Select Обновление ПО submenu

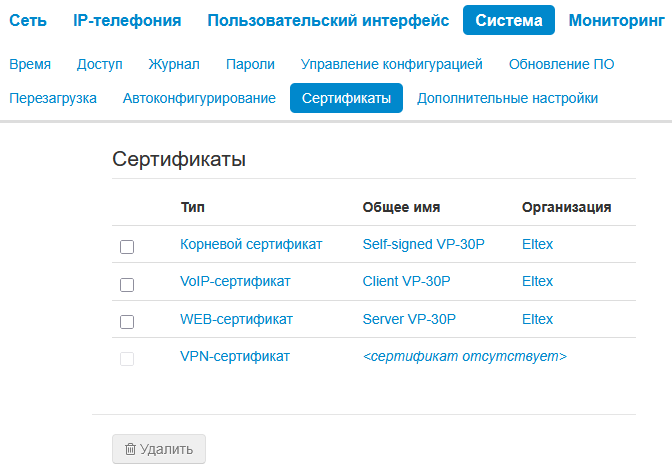[x=561, y=64]
